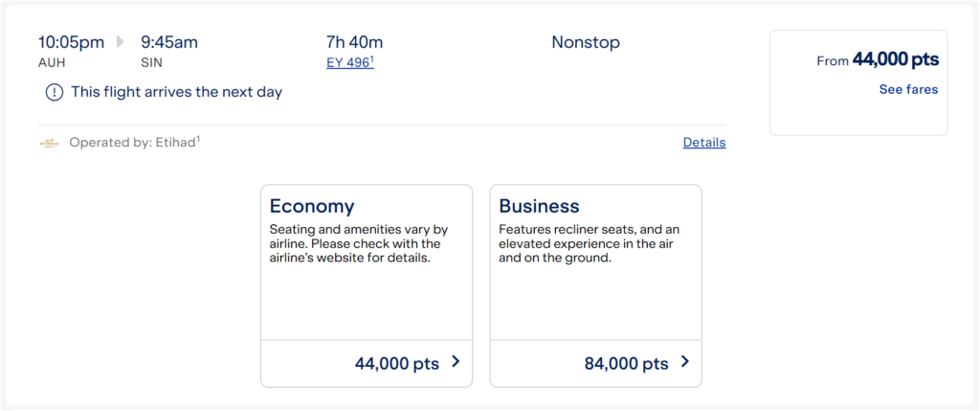Click the Nonstop label
Image resolution: width=980 pixels, height=411 pixels.
pos(586,42)
